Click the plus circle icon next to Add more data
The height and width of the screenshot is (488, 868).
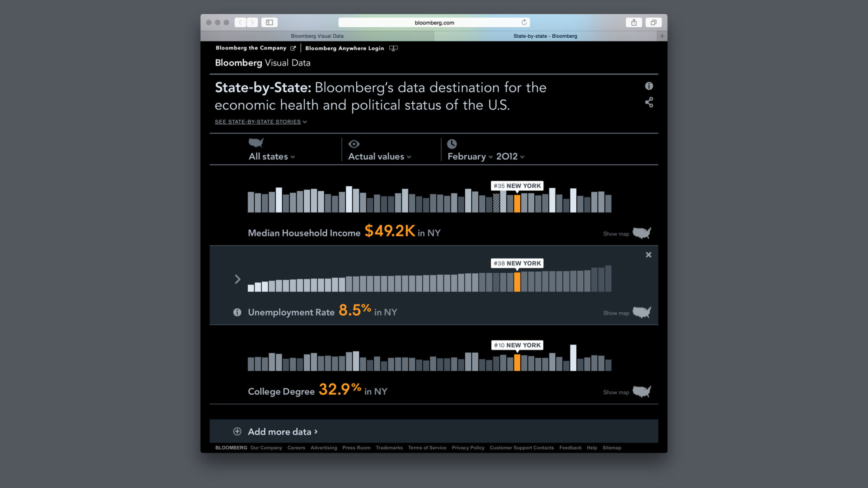pos(237,431)
